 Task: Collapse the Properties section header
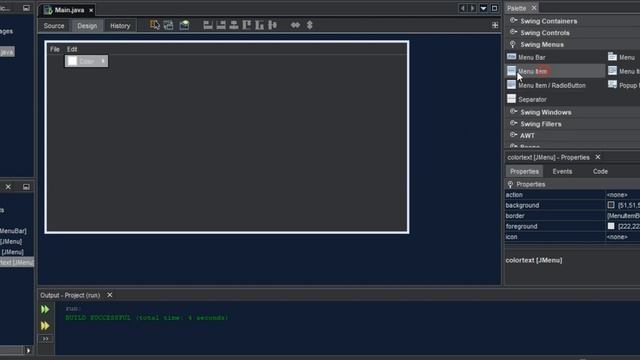point(510,184)
